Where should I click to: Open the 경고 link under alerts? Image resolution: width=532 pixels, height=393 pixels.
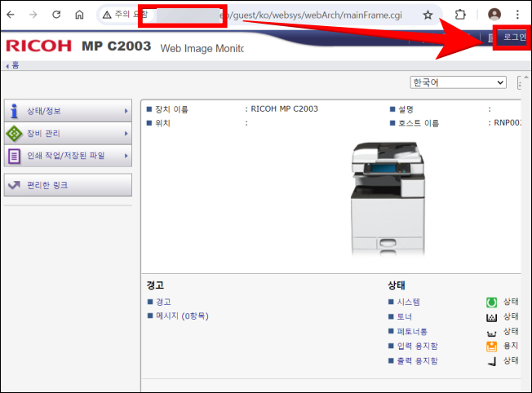[163, 302]
